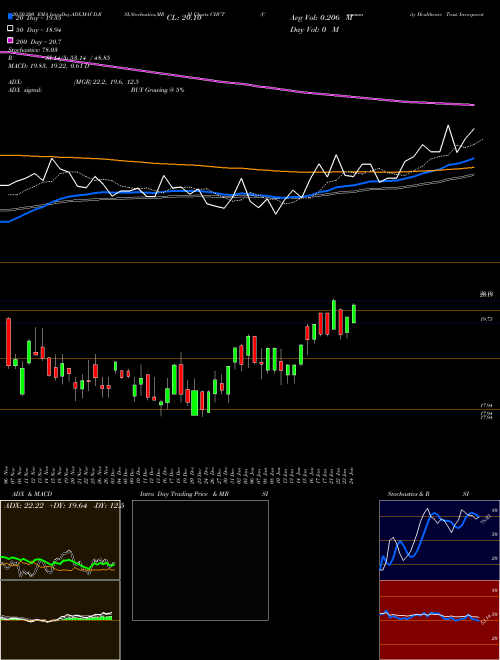Screen dimensions: 500x660
Task: Select the 'Stochastics: 78.03' reading
Action: point(33,50)
